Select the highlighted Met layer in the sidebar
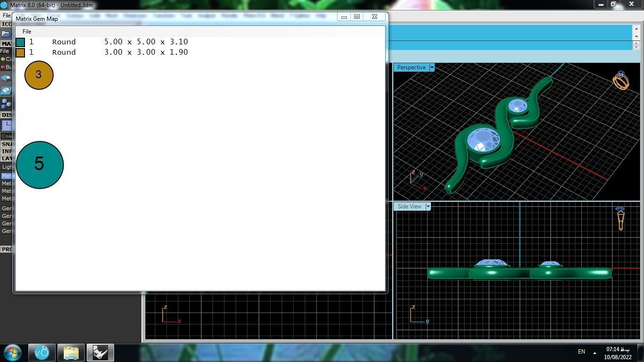This screenshot has width=644, height=362. (x=6, y=176)
